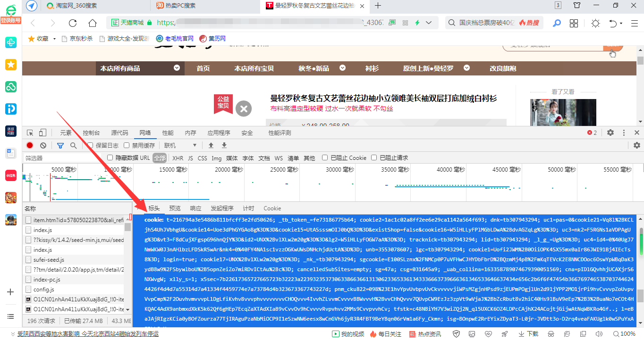
Task: Click the 改良旗袍 store navigation link
Action: click(503, 68)
